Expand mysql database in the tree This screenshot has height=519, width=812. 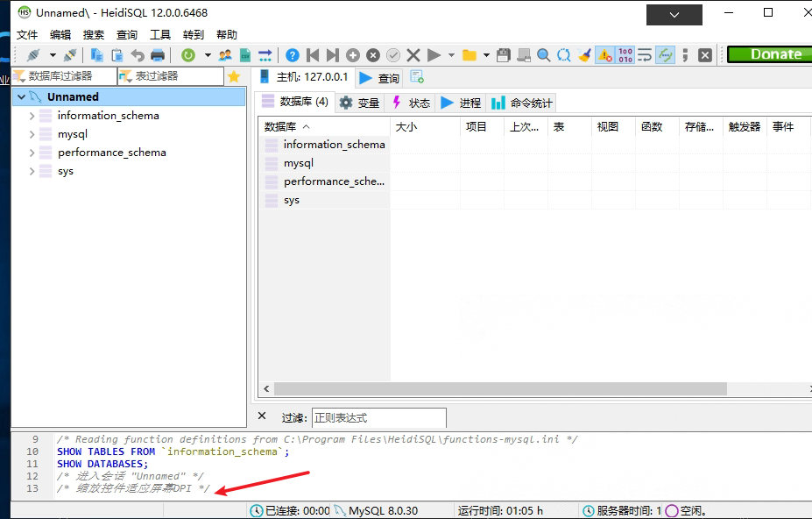click(x=32, y=134)
